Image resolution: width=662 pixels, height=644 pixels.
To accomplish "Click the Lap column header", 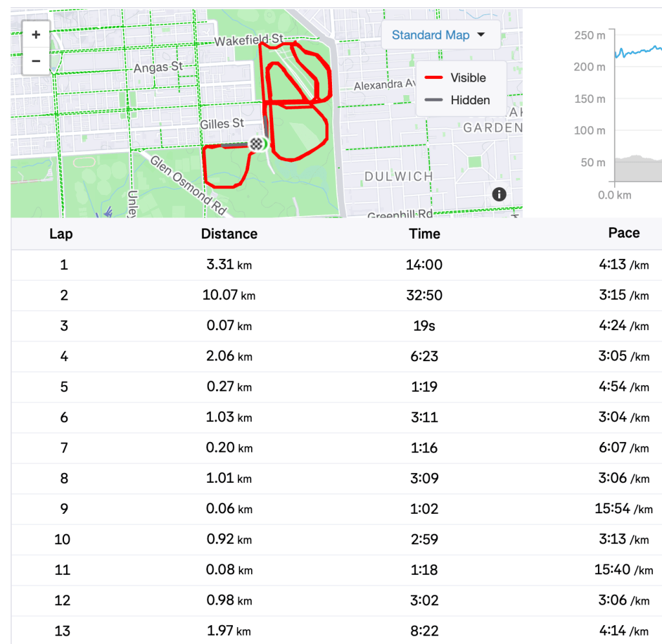I will (x=61, y=234).
